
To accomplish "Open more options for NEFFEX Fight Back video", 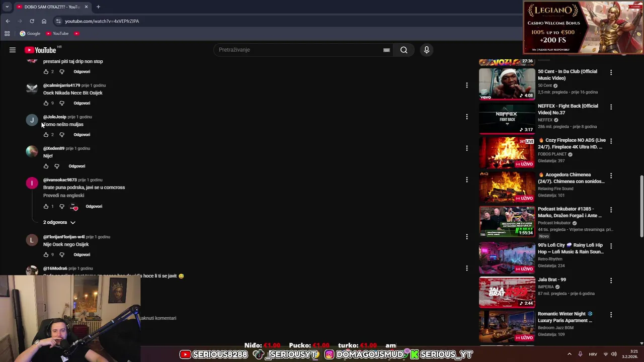I will pos(611,107).
